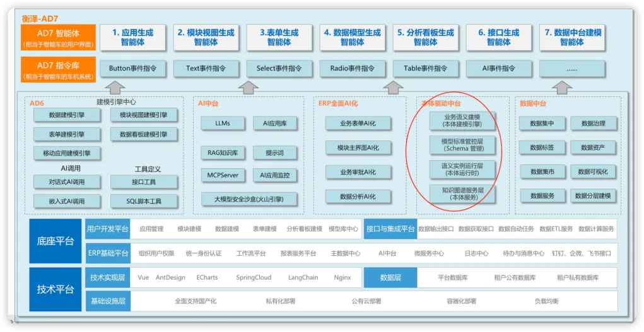Select the Button事件指令 box
The image size is (644, 332).
(132, 69)
